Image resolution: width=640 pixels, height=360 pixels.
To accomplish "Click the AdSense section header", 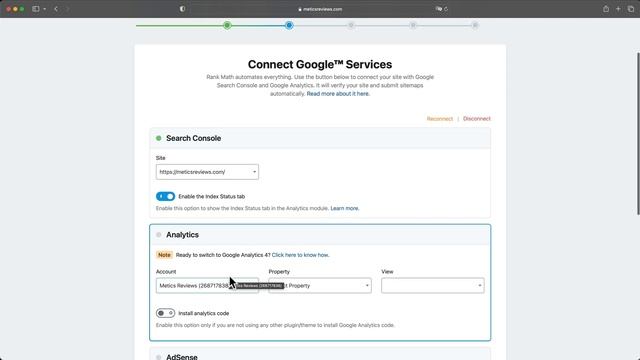I will pyautogui.click(x=320, y=355).
